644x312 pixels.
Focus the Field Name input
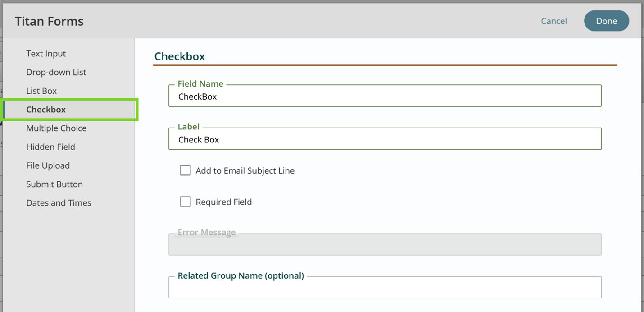pos(385,96)
